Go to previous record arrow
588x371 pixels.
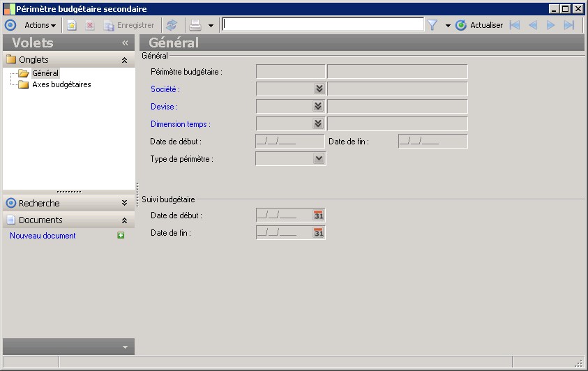(x=533, y=26)
